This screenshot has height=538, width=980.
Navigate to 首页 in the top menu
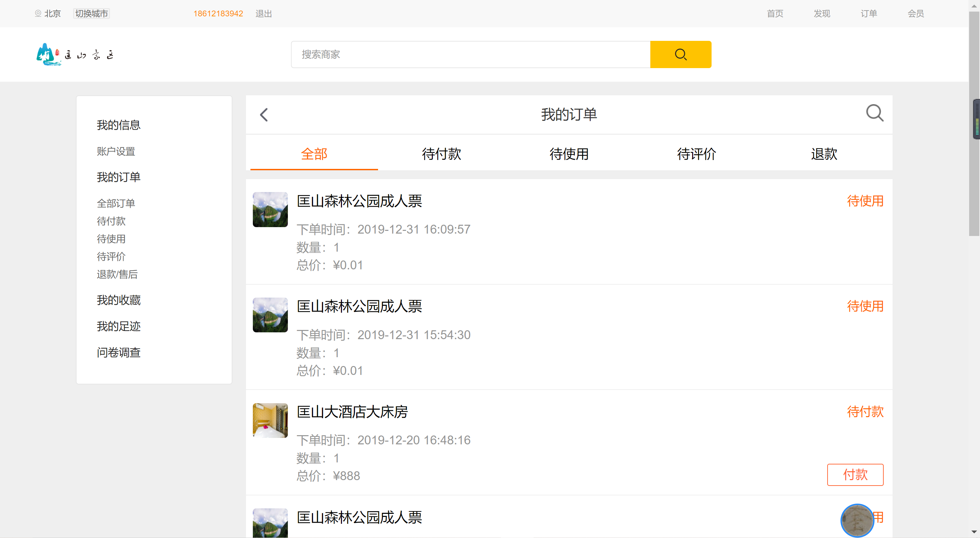(775, 13)
